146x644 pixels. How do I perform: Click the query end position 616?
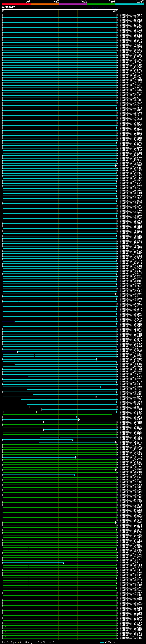click(115, 11)
